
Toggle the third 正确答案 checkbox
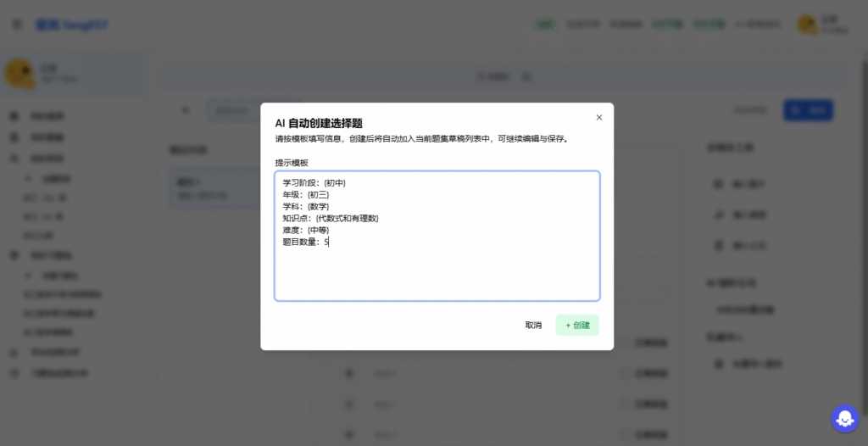625,403
